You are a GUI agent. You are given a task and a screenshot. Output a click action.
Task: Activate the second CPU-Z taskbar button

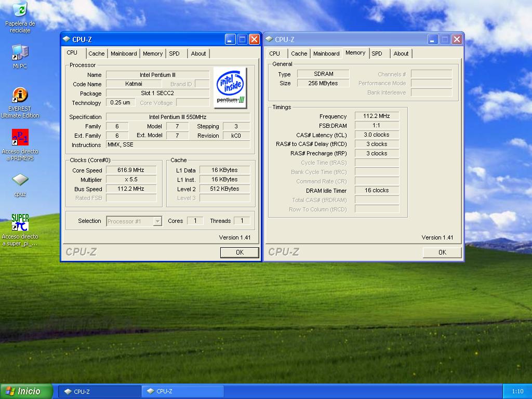pyautogui.click(x=182, y=392)
